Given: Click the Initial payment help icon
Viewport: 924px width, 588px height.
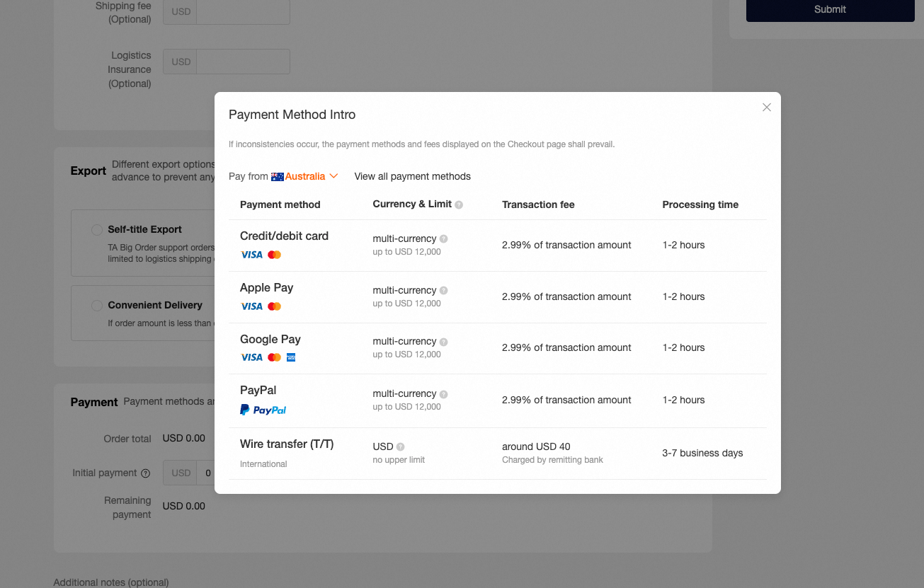Looking at the screenshot, I should [146, 473].
